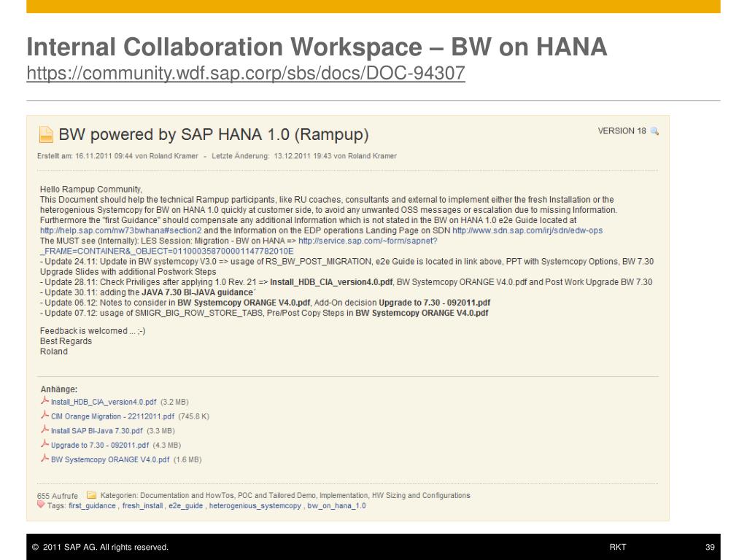This screenshot has height=560, width=747.
Task: Click the Kategorien list text
Action: coord(285,495)
